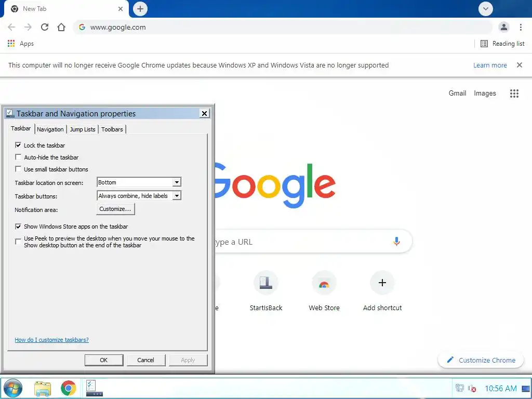The height and width of the screenshot is (399, 532).
Task: Click Customize notification area button
Action: pyautogui.click(x=115, y=209)
